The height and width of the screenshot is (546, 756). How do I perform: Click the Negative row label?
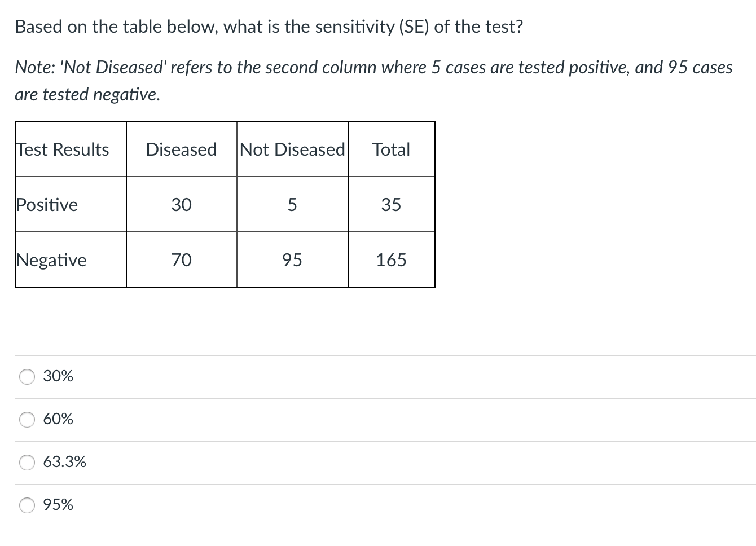[x=51, y=259]
